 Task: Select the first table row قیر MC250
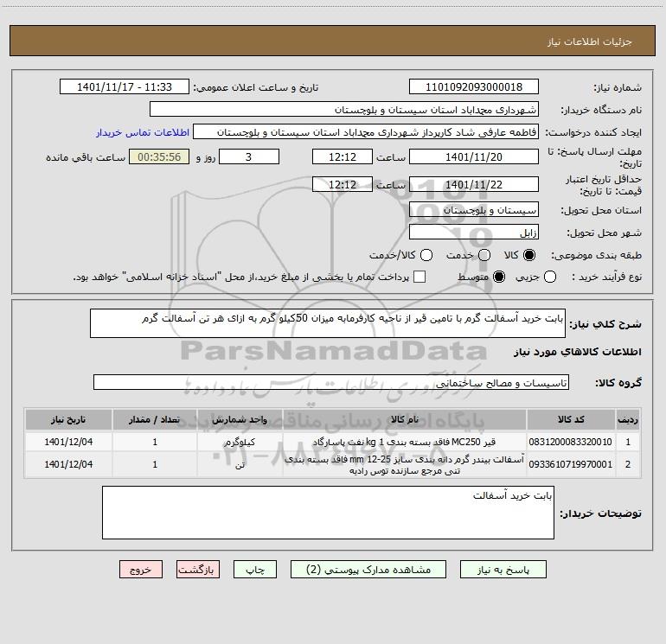click(333, 442)
